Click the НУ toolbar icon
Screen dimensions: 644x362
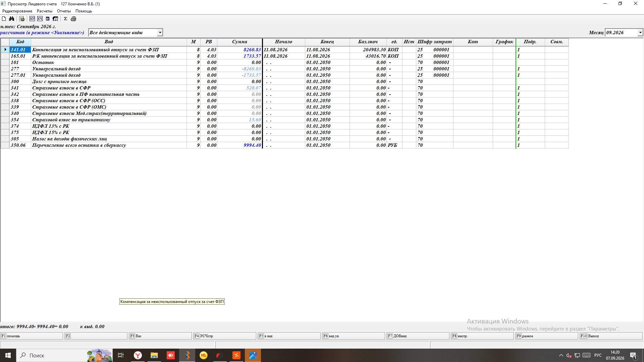pos(32,19)
